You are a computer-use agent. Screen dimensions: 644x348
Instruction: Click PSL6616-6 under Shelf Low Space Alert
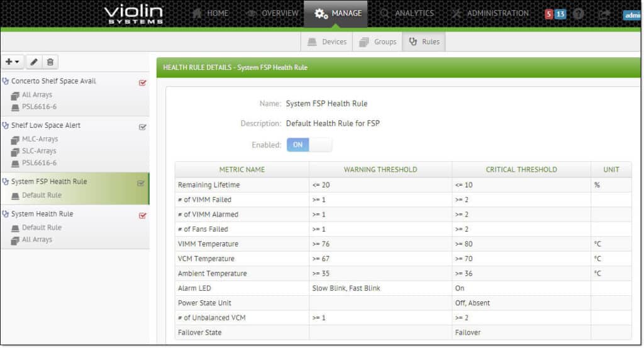pos(40,163)
